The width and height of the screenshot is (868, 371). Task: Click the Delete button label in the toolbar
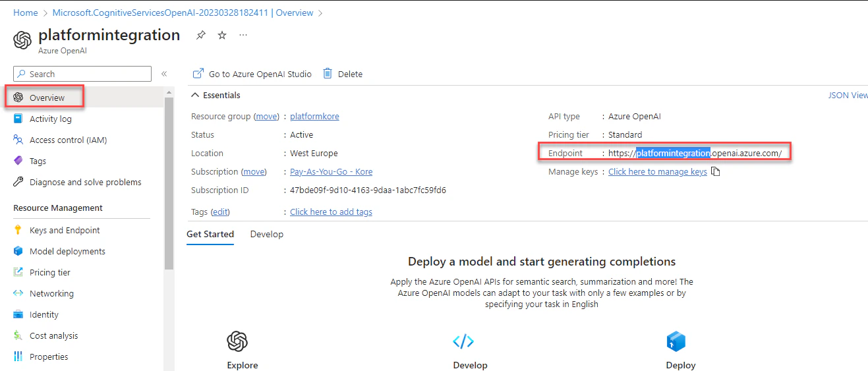(350, 74)
